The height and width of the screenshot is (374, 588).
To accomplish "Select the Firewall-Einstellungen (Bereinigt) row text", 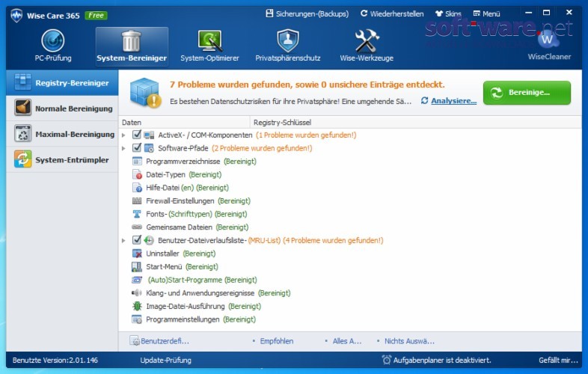I will point(198,200).
